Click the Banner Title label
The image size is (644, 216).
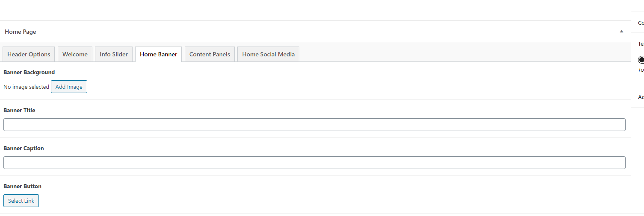tap(19, 110)
